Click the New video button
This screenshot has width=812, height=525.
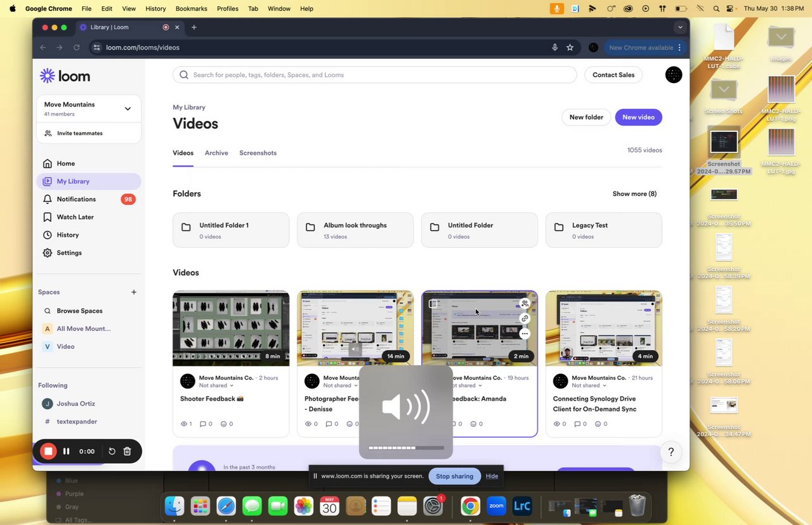pyautogui.click(x=638, y=117)
